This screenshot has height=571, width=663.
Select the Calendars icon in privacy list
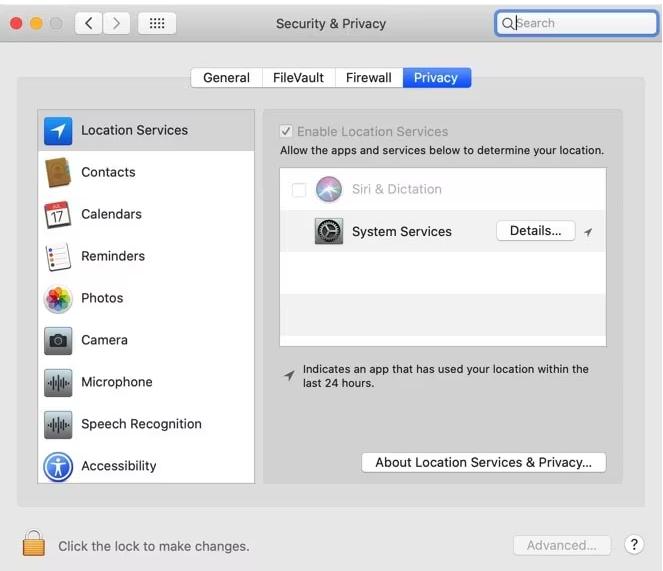click(58, 214)
